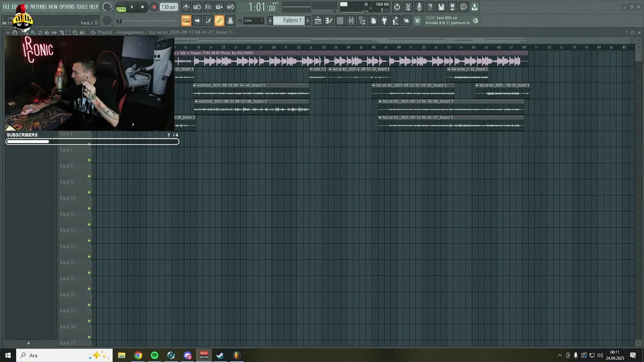Toggle the 3.2.1 countdown before recording
This screenshot has width=644, height=362.
(x=208, y=7)
